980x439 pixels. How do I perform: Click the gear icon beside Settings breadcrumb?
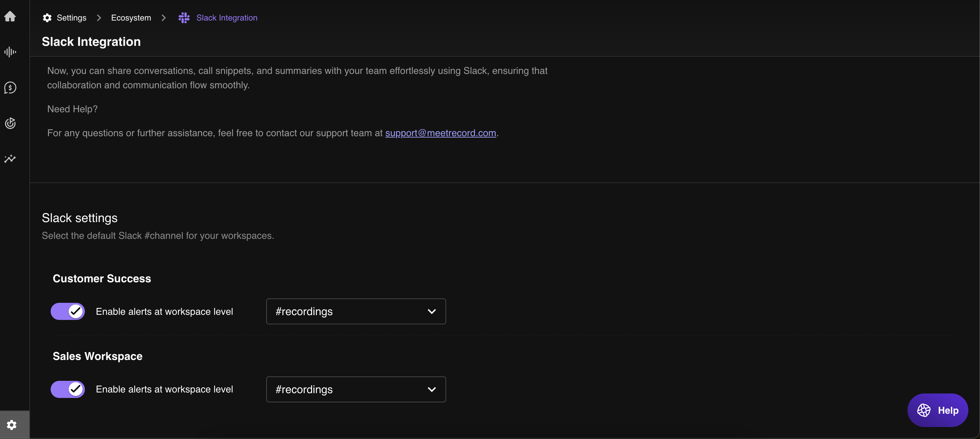click(47, 18)
